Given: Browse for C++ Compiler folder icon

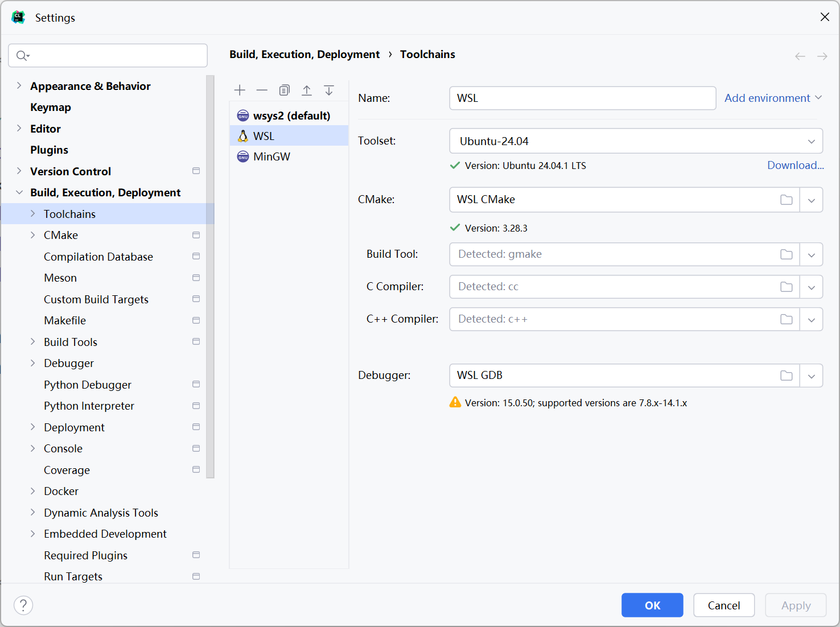Looking at the screenshot, I should point(787,319).
